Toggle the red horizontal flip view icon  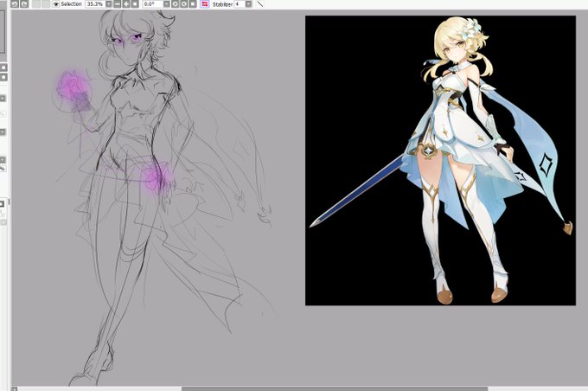click(x=205, y=4)
